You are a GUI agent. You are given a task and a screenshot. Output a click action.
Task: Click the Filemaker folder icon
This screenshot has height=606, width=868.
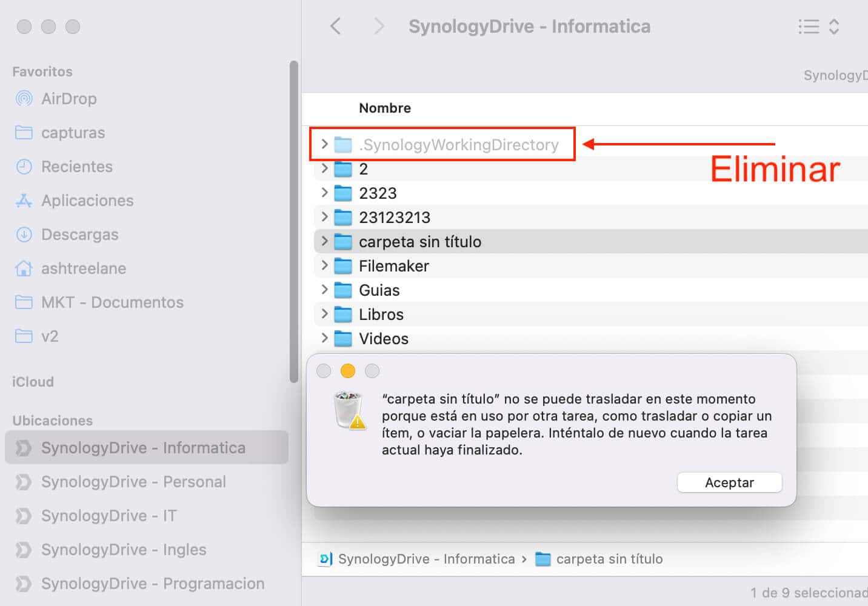(343, 266)
